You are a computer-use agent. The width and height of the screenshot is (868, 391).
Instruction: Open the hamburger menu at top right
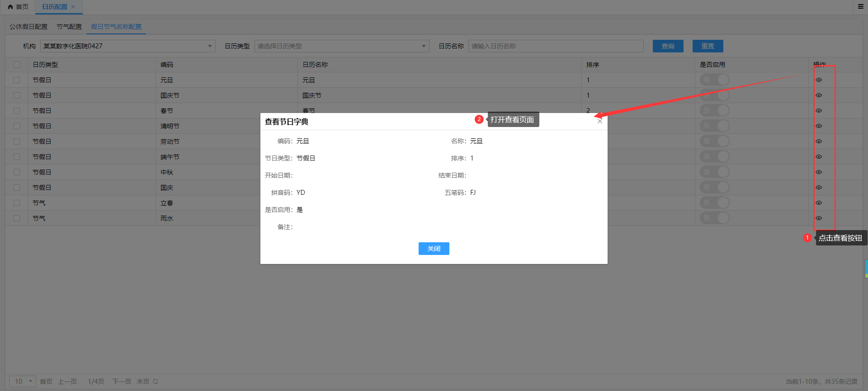(x=861, y=6)
